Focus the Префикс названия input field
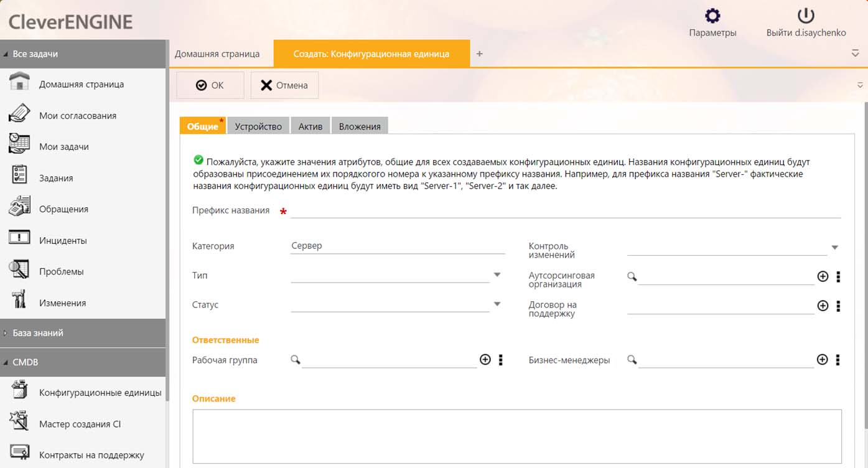The width and height of the screenshot is (868, 468). click(565, 210)
